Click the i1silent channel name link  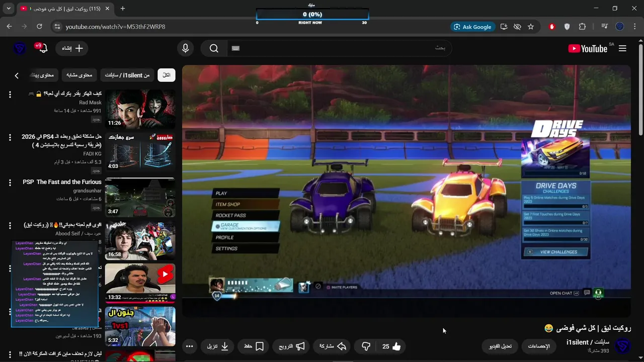[588, 342]
